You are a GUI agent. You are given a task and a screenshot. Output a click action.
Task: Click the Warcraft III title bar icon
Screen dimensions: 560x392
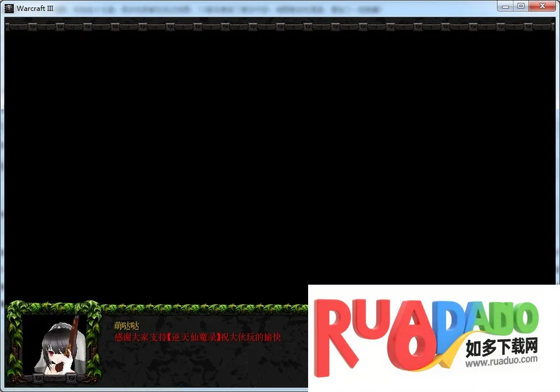9,8
